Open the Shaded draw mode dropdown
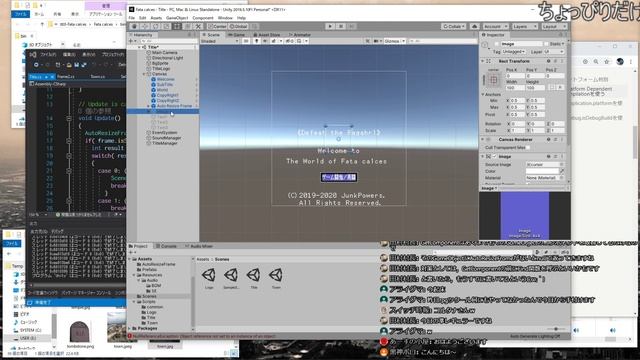This screenshot has height=360, width=640. point(219,41)
